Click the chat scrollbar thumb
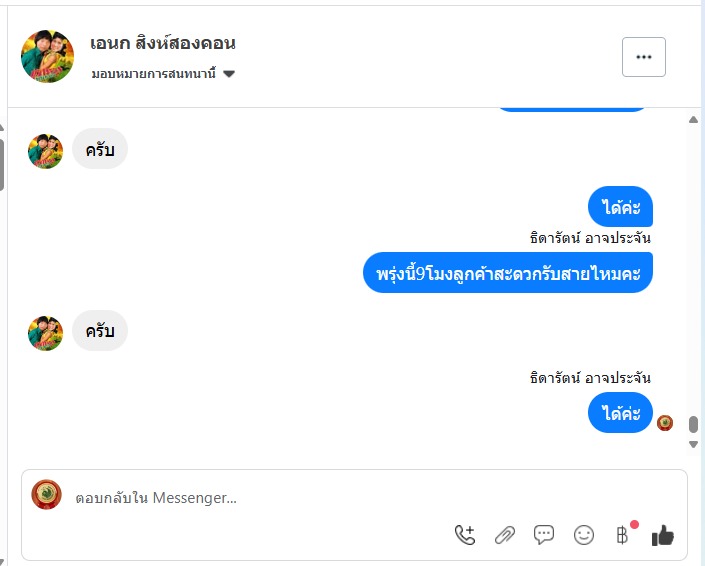This screenshot has width=705, height=566. click(x=694, y=424)
